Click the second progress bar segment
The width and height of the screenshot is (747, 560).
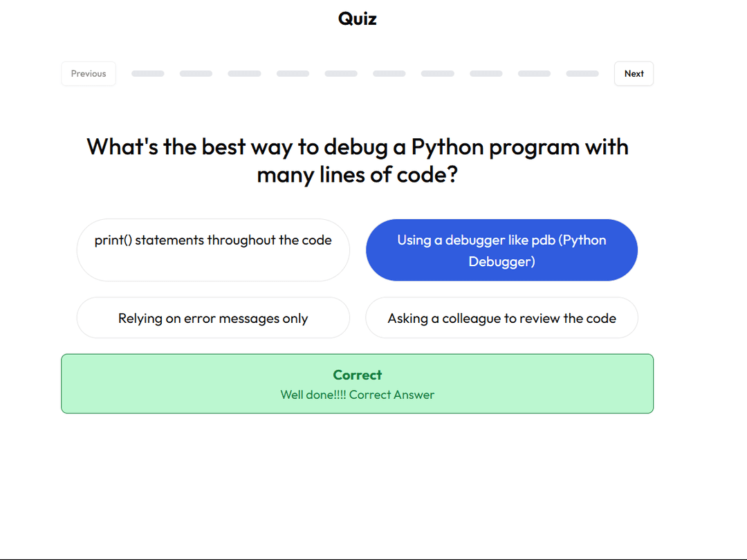tap(196, 74)
